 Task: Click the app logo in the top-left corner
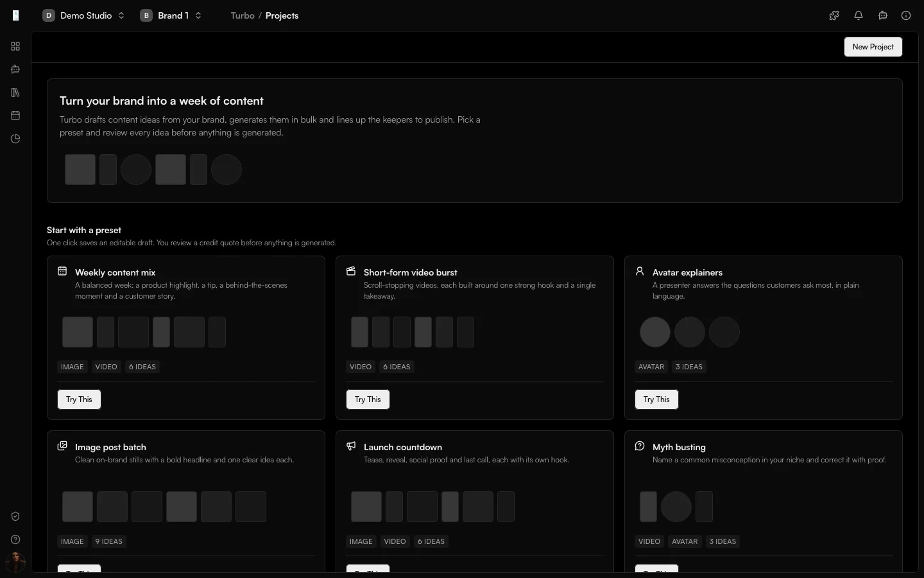coord(15,15)
